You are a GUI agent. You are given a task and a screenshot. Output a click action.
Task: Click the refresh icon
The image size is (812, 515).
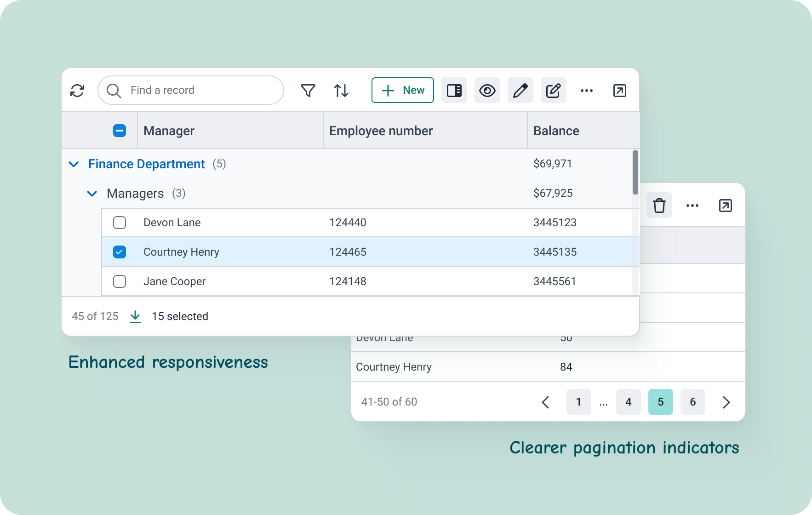[x=77, y=91]
